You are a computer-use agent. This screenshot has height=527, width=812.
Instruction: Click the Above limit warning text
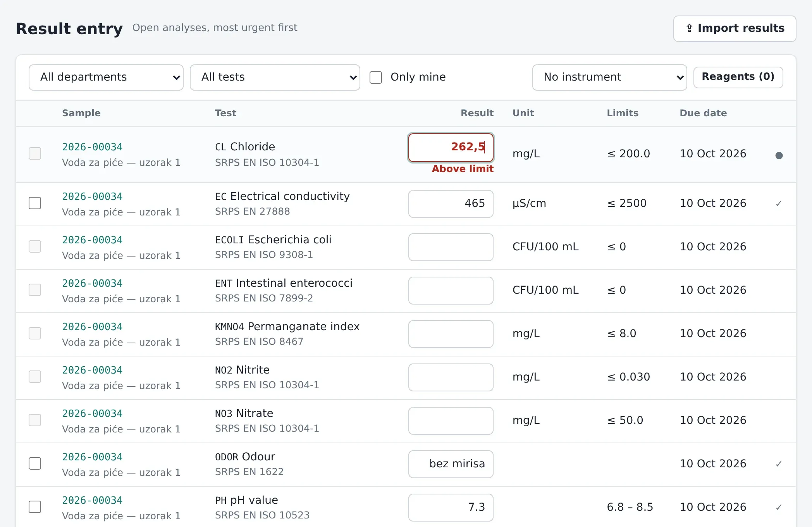tap(463, 169)
